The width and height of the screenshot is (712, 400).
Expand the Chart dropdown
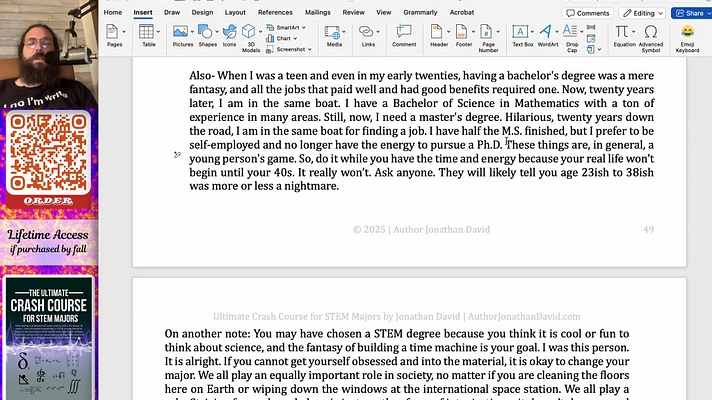tap(296, 38)
